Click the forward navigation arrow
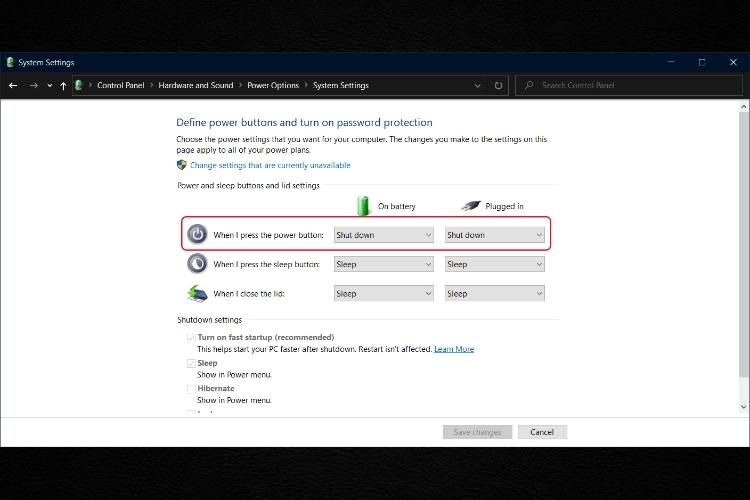This screenshot has width=750, height=500. tap(33, 85)
